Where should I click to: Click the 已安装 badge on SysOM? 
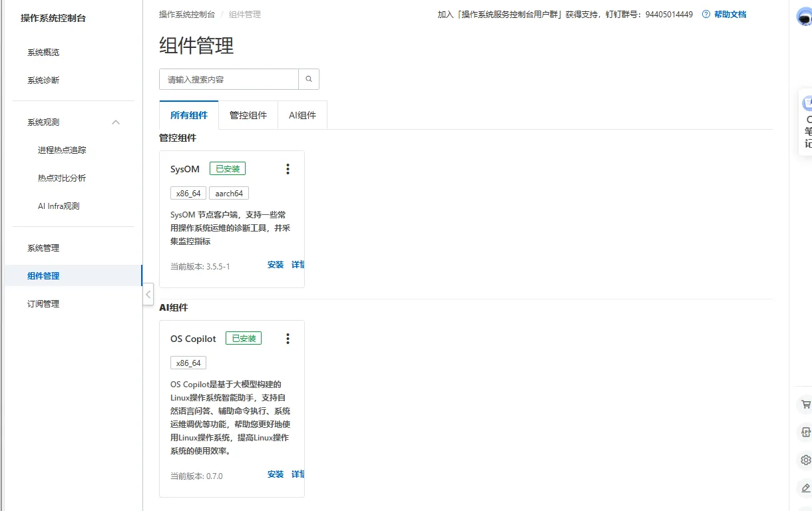click(228, 169)
